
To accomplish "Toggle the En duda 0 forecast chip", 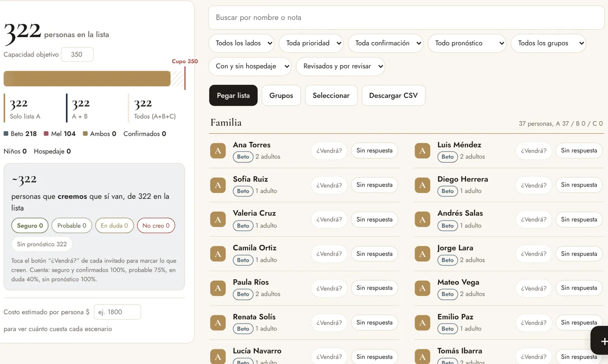I will (x=114, y=225).
